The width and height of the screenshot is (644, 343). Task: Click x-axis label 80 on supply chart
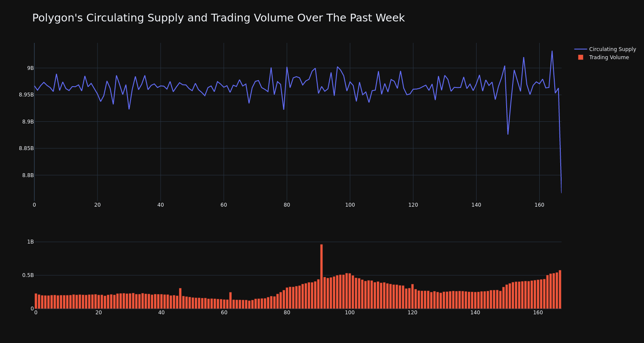(287, 205)
